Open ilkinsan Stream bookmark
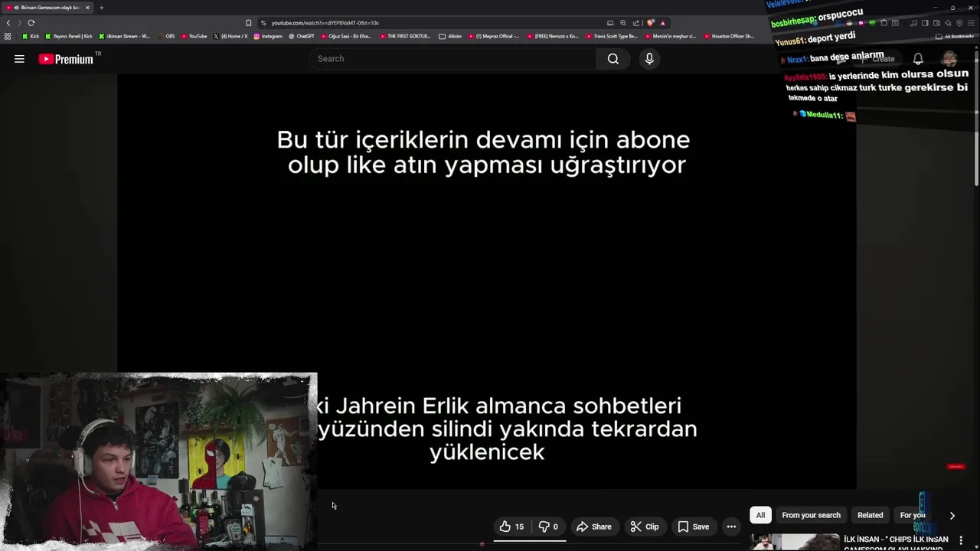Viewport: 980px width, 551px height. (124, 36)
